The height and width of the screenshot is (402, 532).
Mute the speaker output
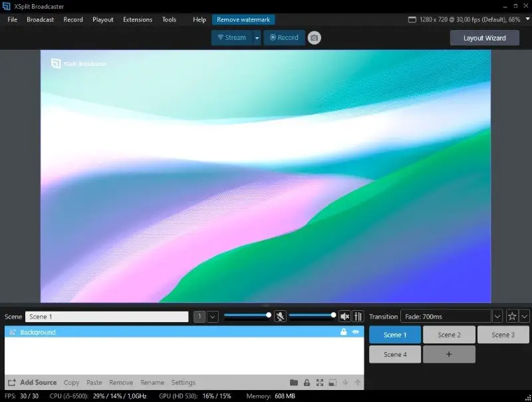point(344,315)
